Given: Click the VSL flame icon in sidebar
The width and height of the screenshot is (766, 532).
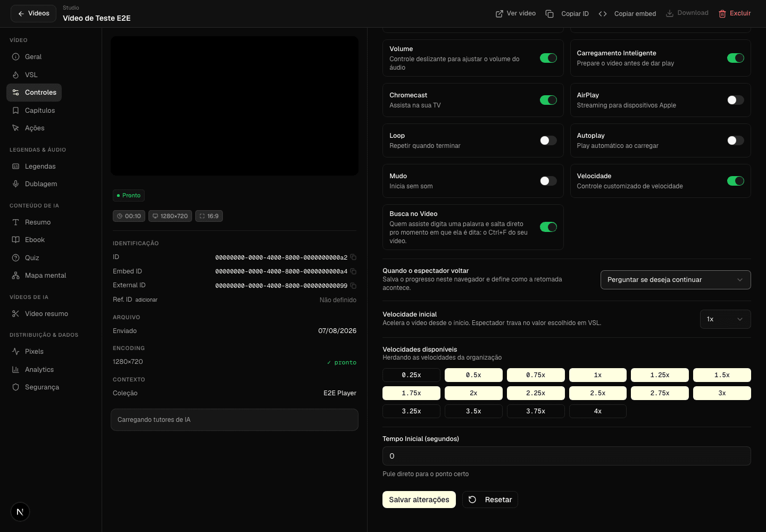Looking at the screenshot, I should pos(16,75).
